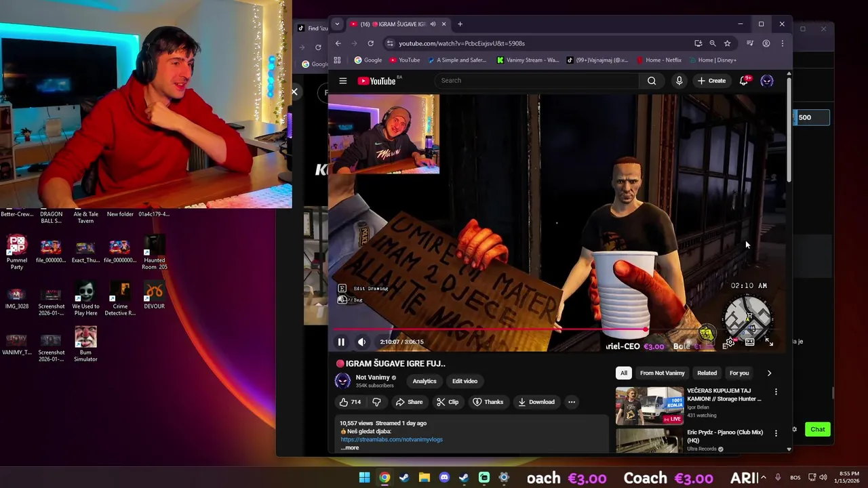Open File Explorer from the taskbar

425,478
